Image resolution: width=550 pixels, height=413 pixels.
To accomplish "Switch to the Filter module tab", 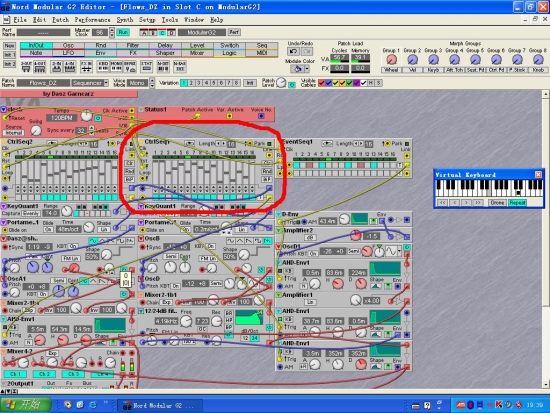I will click(133, 45).
